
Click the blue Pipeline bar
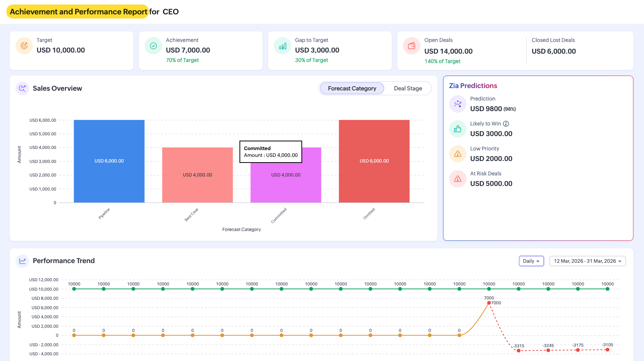click(109, 161)
